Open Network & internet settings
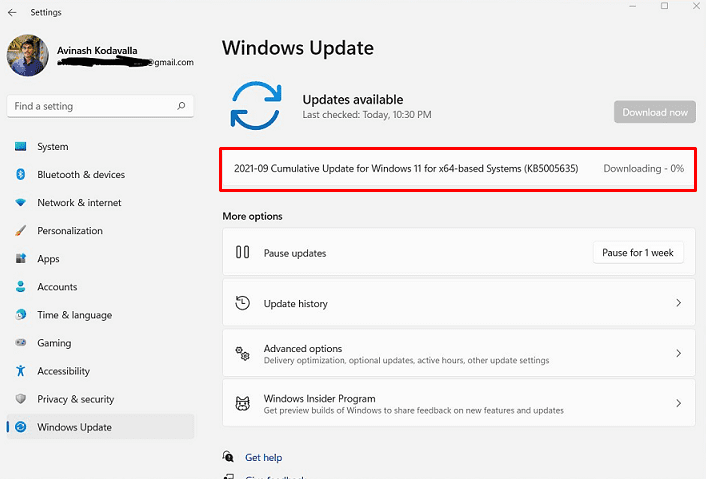The height and width of the screenshot is (479, 706). [100, 203]
